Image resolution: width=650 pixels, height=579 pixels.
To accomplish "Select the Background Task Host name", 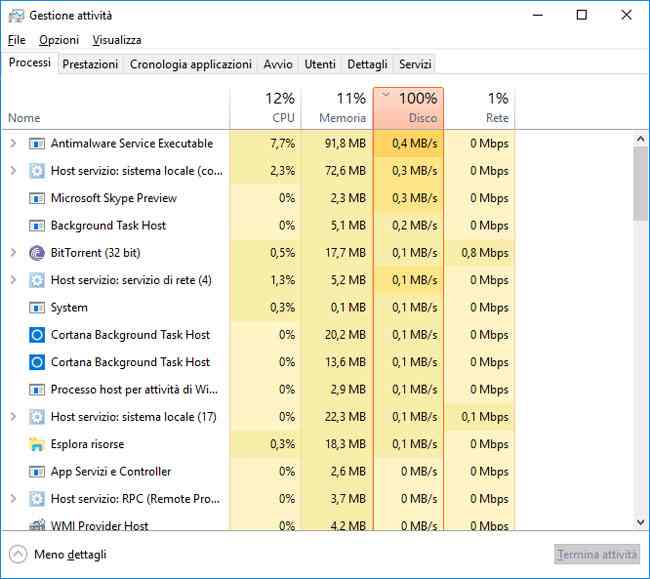I will tap(108, 225).
